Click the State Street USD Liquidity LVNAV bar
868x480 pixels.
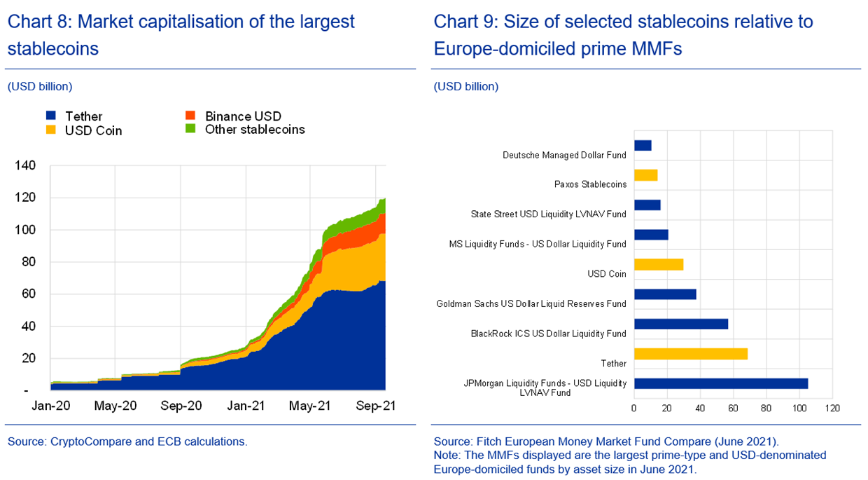click(647, 205)
